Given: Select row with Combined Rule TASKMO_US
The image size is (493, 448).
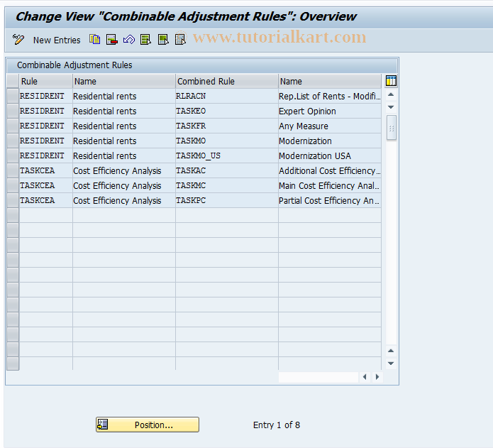Looking at the screenshot, I should (13, 155).
